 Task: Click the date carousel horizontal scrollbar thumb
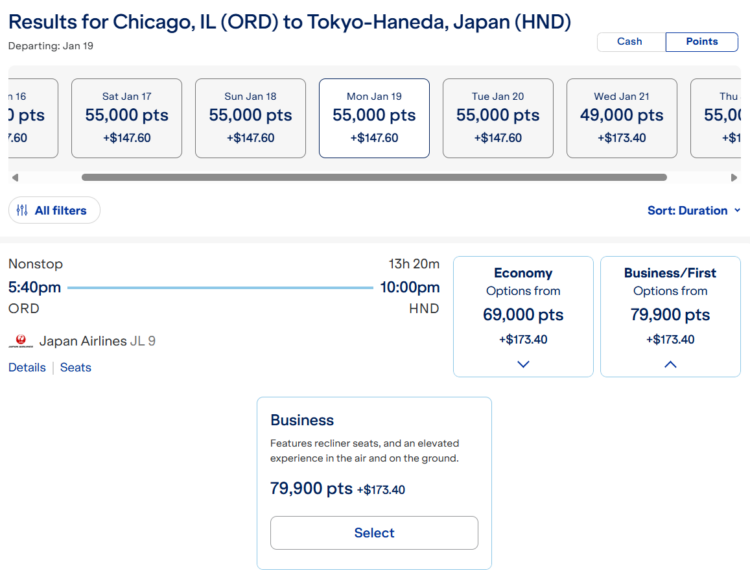pyautogui.click(x=374, y=177)
